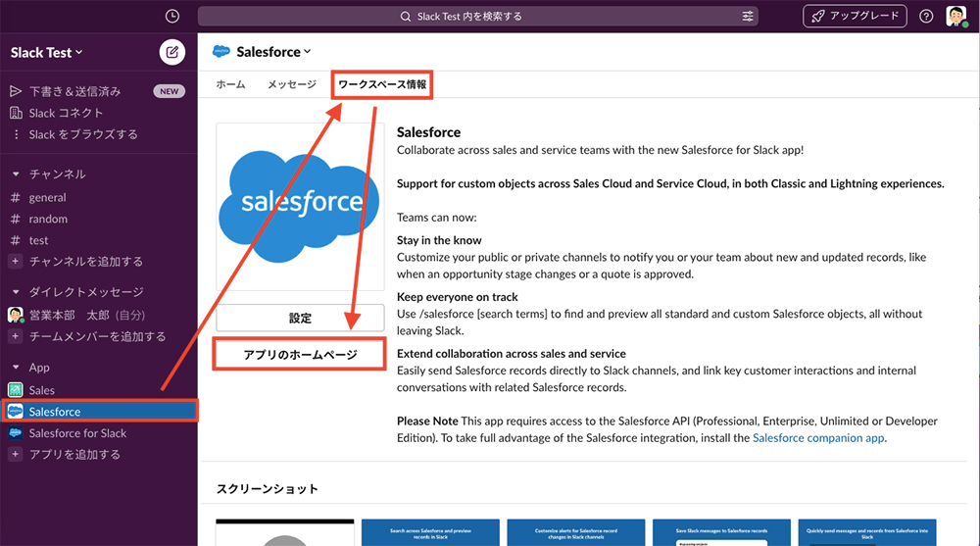Click チームメンバーを追加する

(97, 336)
